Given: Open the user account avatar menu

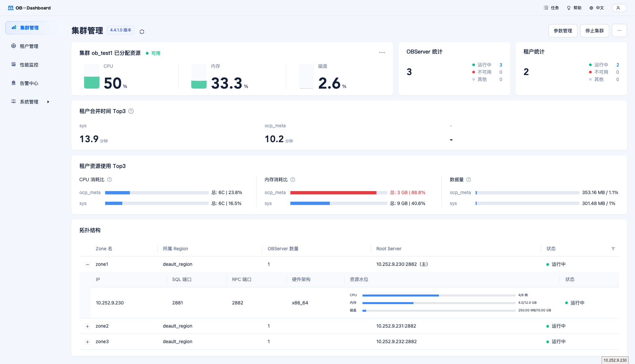Looking at the screenshot, I should click(619, 8).
